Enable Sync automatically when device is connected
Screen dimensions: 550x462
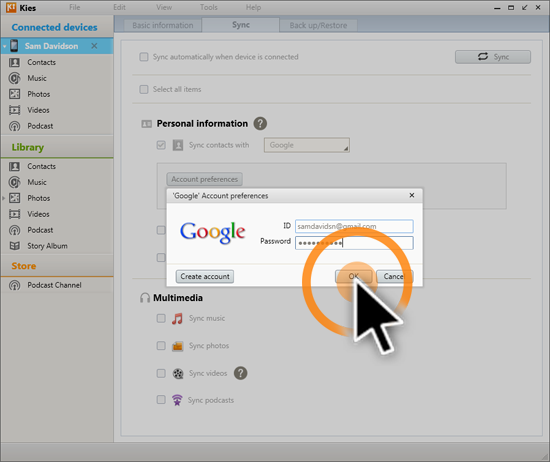pyautogui.click(x=144, y=57)
